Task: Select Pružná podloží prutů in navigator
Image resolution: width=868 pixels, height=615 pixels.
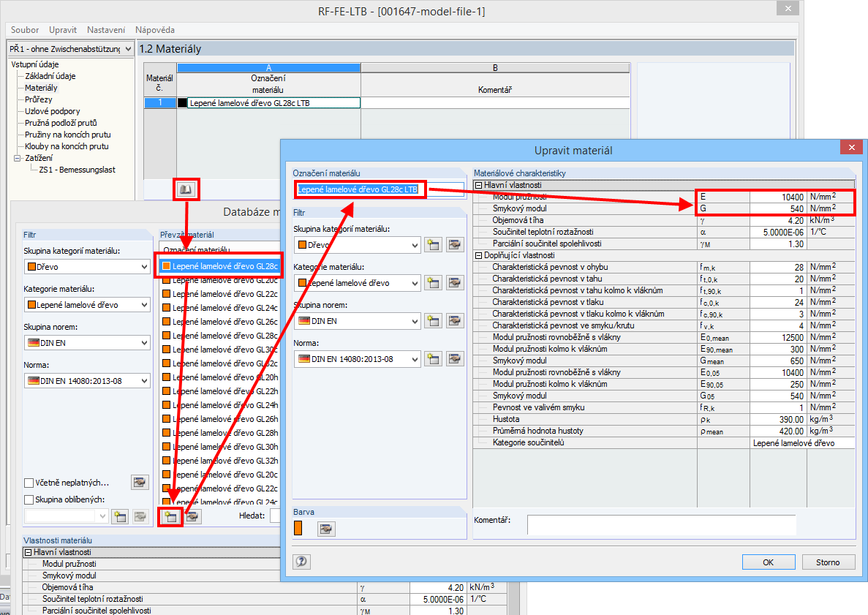Action: pyautogui.click(x=61, y=123)
